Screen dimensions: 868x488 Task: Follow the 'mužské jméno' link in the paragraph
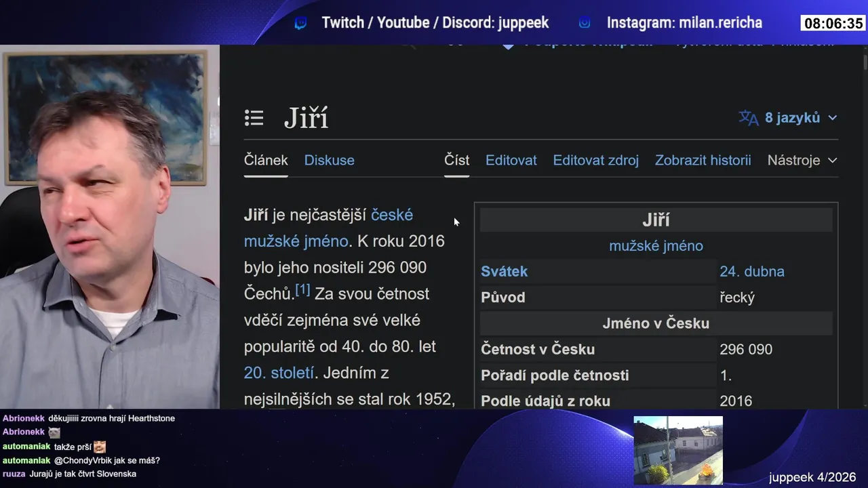[296, 241]
